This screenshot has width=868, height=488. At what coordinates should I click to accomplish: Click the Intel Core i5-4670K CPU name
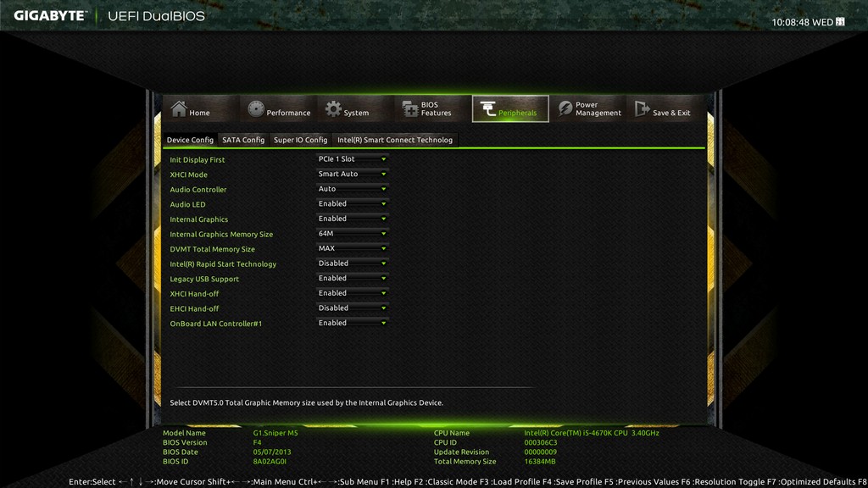(x=592, y=433)
